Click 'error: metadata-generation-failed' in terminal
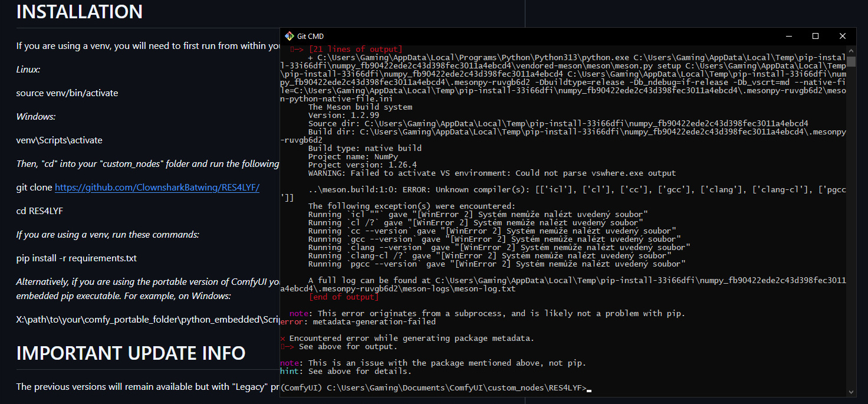 (358, 322)
